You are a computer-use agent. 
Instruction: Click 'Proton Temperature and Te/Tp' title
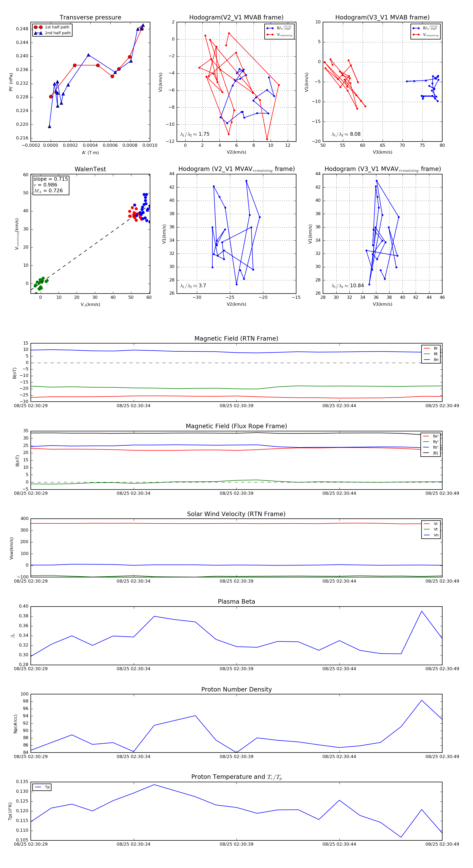236,777
